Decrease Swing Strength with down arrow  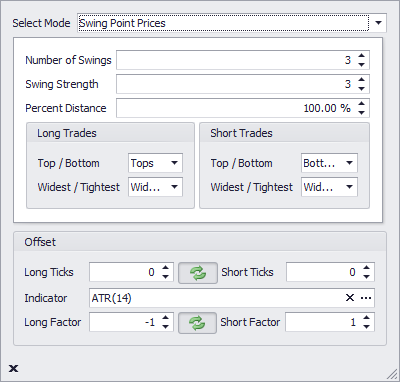coord(361,89)
